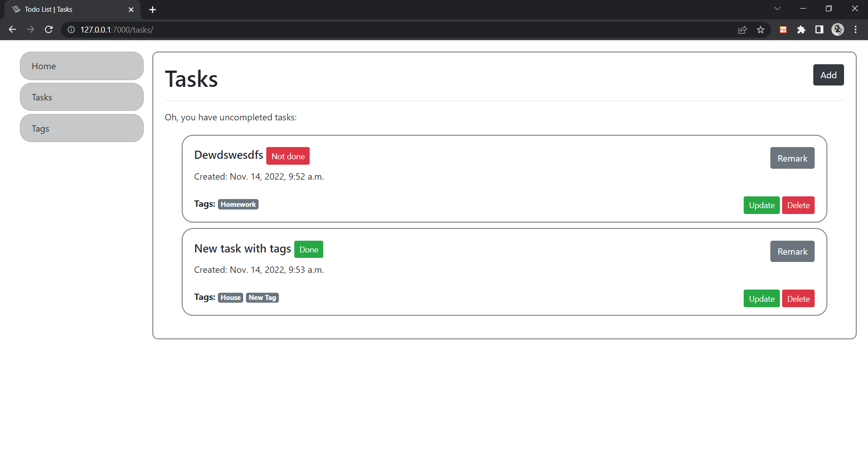The image size is (868, 466).
Task: Click the Done badge on New task with tags
Action: pos(308,249)
